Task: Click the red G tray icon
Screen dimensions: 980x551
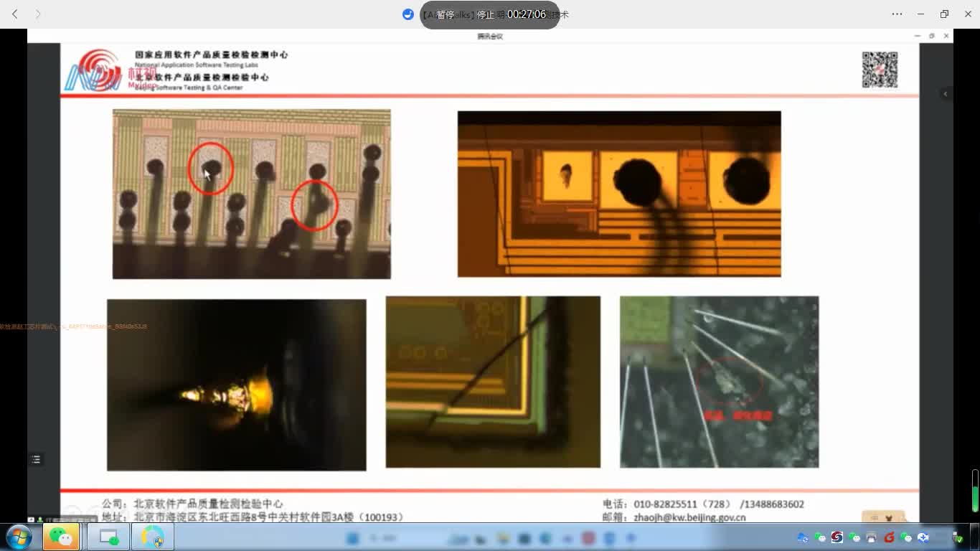Action: pos(889,537)
